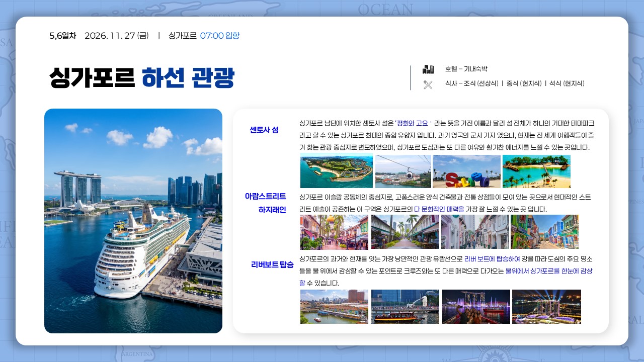Image resolution: width=644 pixels, height=362 pixels.
Task: Select the Sentosa beach lagoon thumbnail
Action: tap(536, 171)
